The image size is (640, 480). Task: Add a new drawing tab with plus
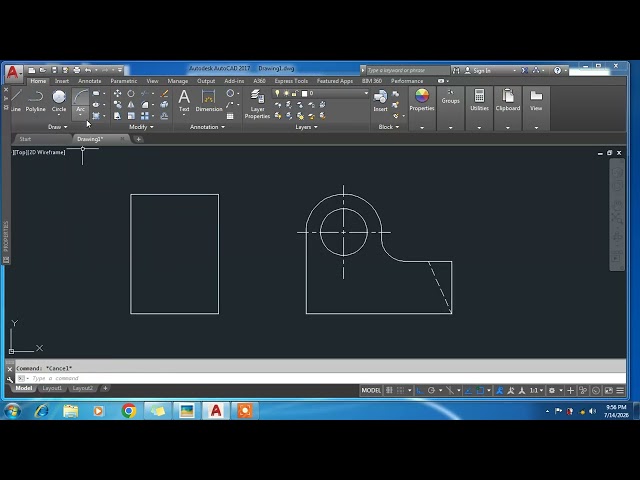[138, 139]
